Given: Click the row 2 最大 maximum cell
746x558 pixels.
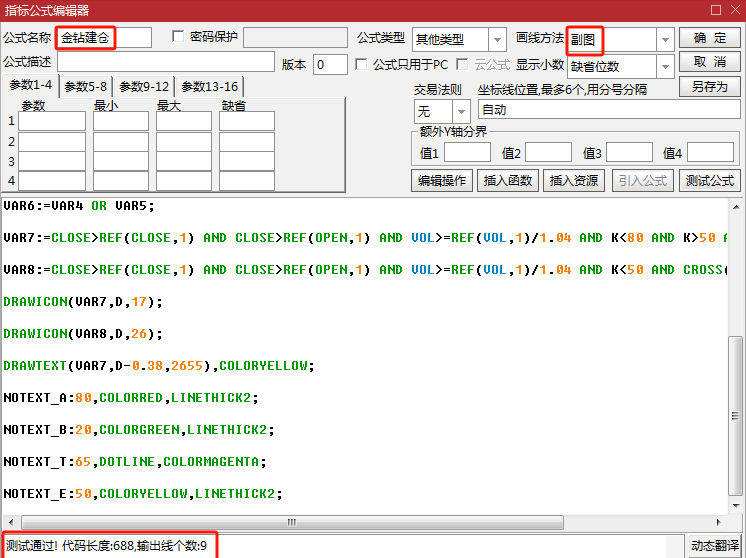Looking at the screenshot, I should pyautogui.click(x=184, y=142).
